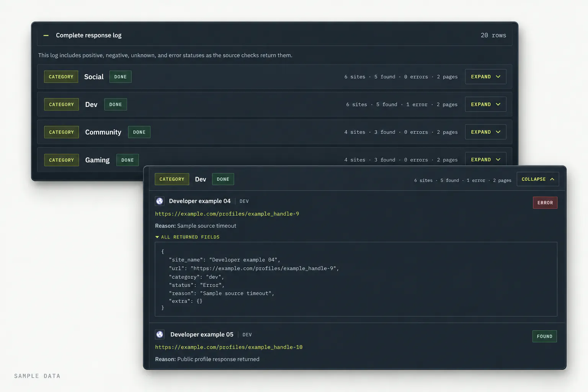Open the example_handle-10 profile link
The width and height of the screenshot is (588, 392).
tap(229, 347)
